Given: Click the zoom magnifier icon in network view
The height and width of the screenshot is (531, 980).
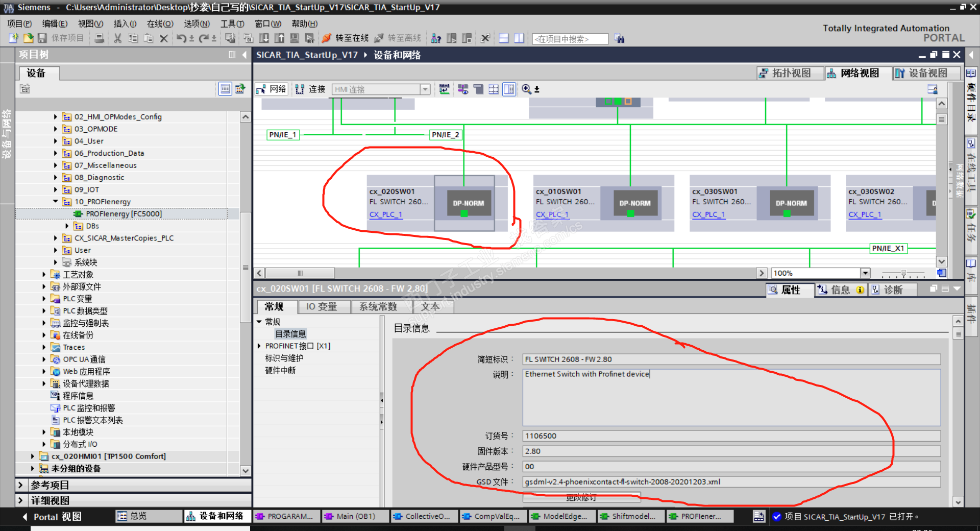Looking at the screenshot, I should [x=526, y=89].
